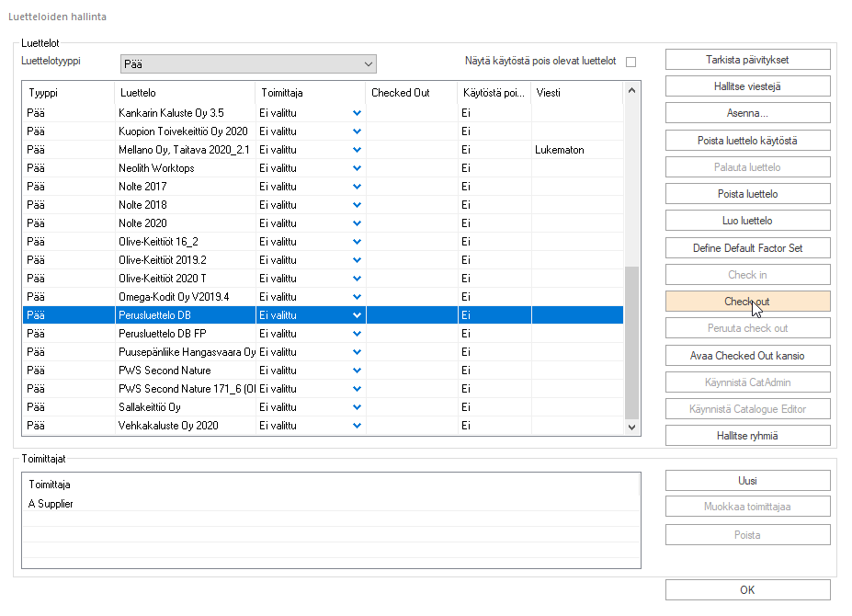Open Toimittaja dropdown for Olive-Keittiöt 2020 T
Screen dimensions: 852x616
[357, 279]
